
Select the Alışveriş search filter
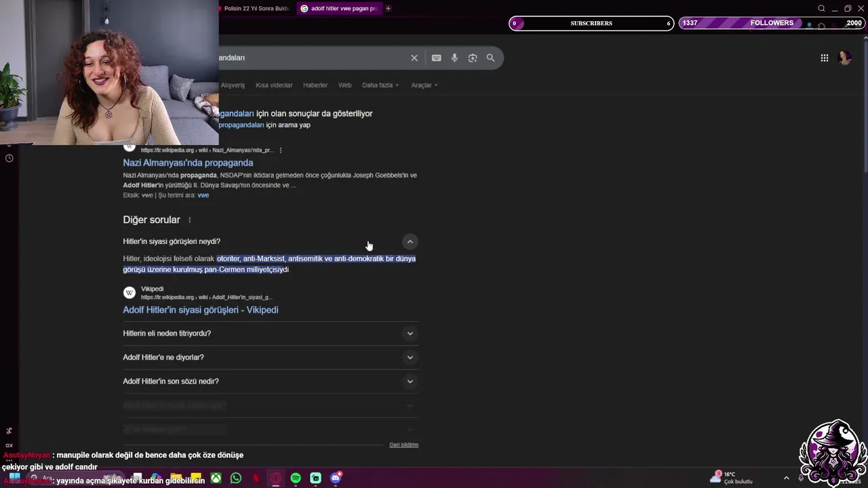coord(233,85)
